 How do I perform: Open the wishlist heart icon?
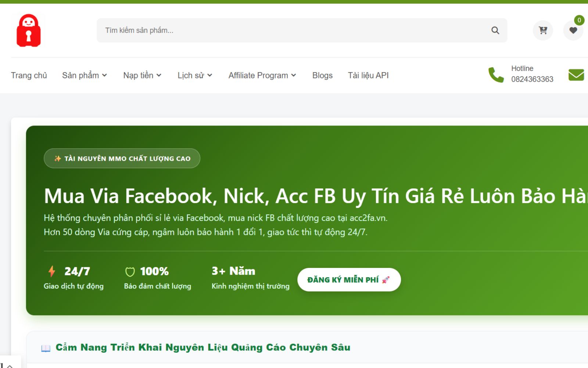pos(573,30)
